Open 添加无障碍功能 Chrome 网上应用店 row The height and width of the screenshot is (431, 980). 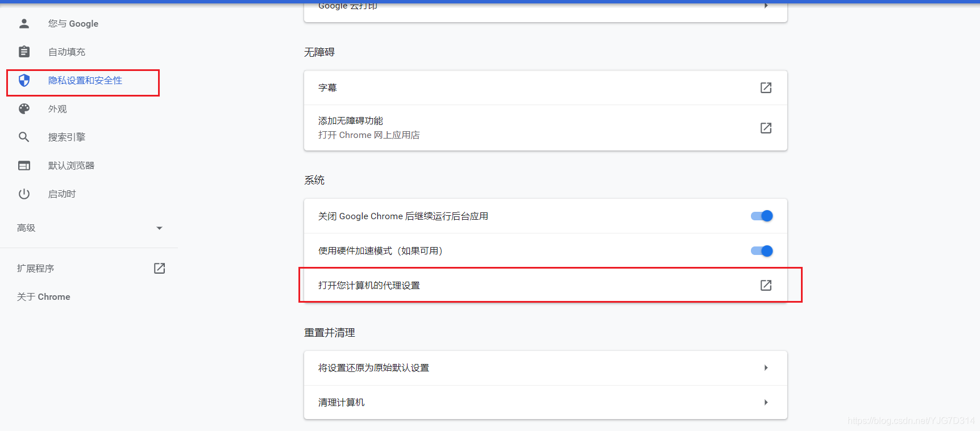pyautogui.click(x=546, y=128)
